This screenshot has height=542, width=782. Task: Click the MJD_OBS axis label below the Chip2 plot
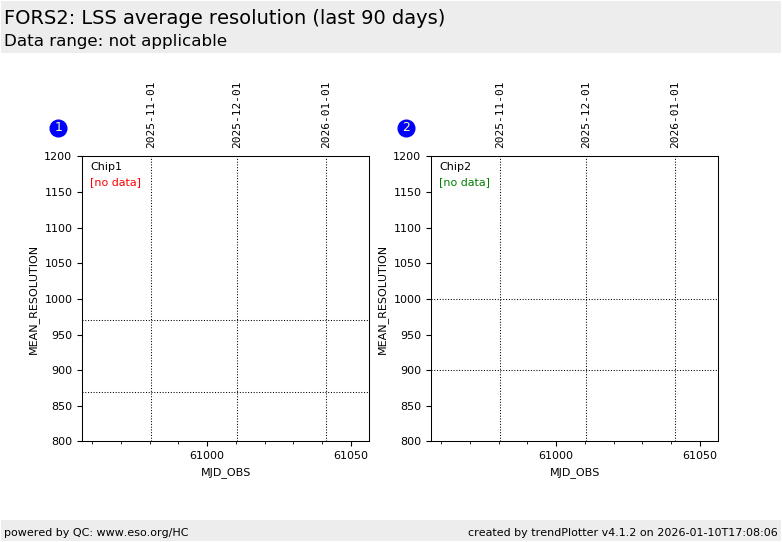click(x=575, y=472)
